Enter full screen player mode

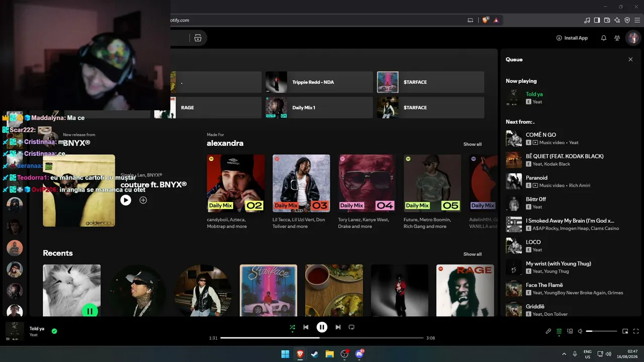pyautogui.click(x=636, y=331)
